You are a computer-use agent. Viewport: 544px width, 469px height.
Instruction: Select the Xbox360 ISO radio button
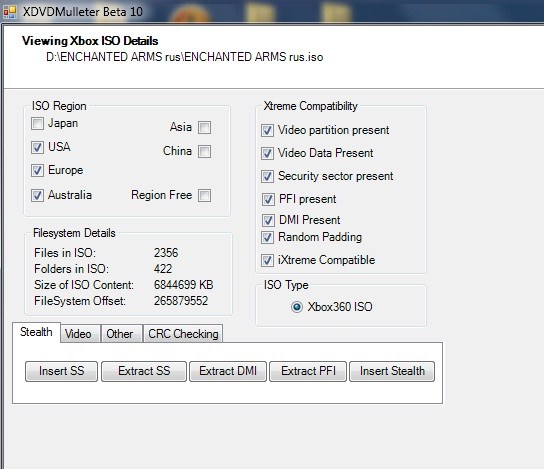[x=297, y=307]
